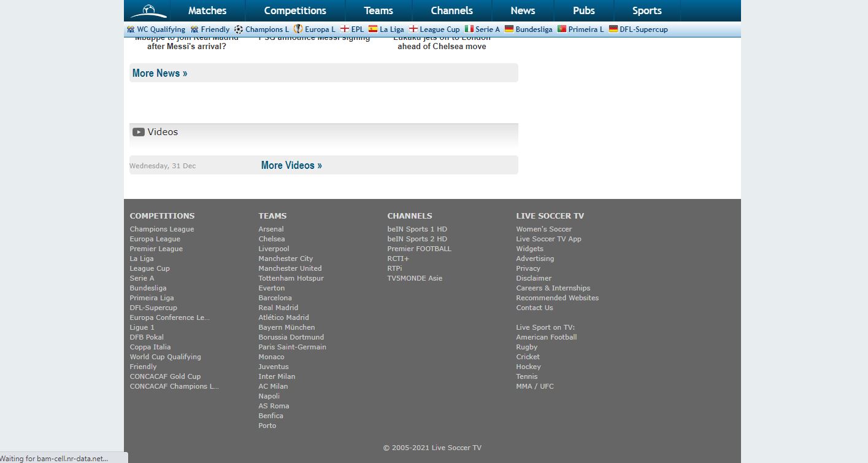The height and width of the screenshot is (463, 868).
Task: Open the News menu
Action: [x=523, y=10]
